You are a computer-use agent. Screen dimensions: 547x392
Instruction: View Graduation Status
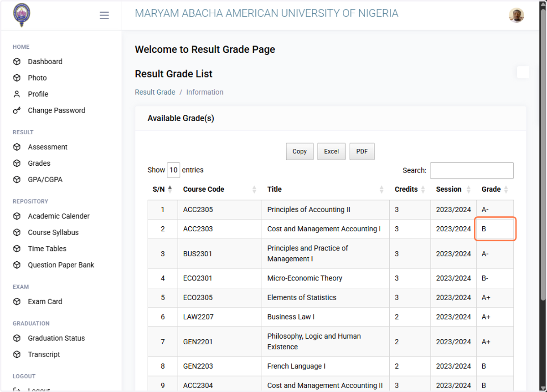[57, 338]
